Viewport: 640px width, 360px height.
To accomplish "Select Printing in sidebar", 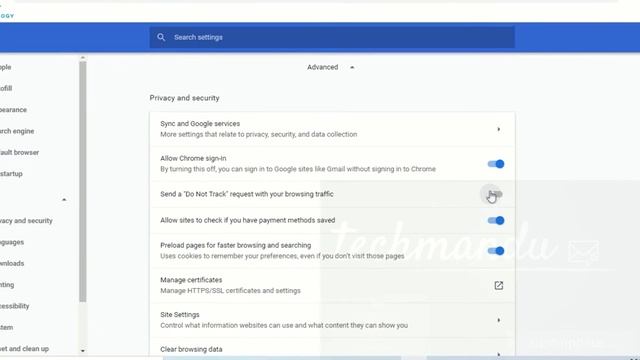I will pyautogui.click(x=7, y=284).
